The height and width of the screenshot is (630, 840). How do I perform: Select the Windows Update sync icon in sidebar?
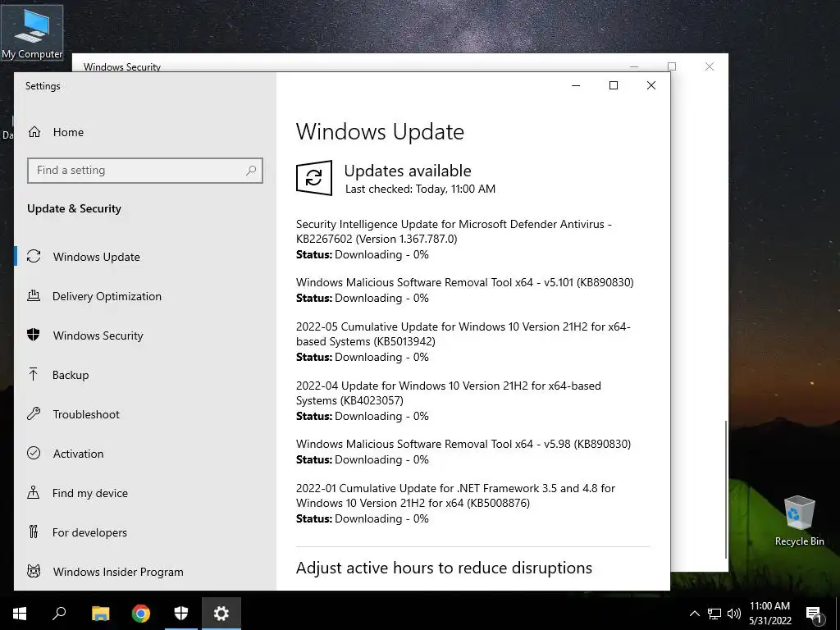34,257
